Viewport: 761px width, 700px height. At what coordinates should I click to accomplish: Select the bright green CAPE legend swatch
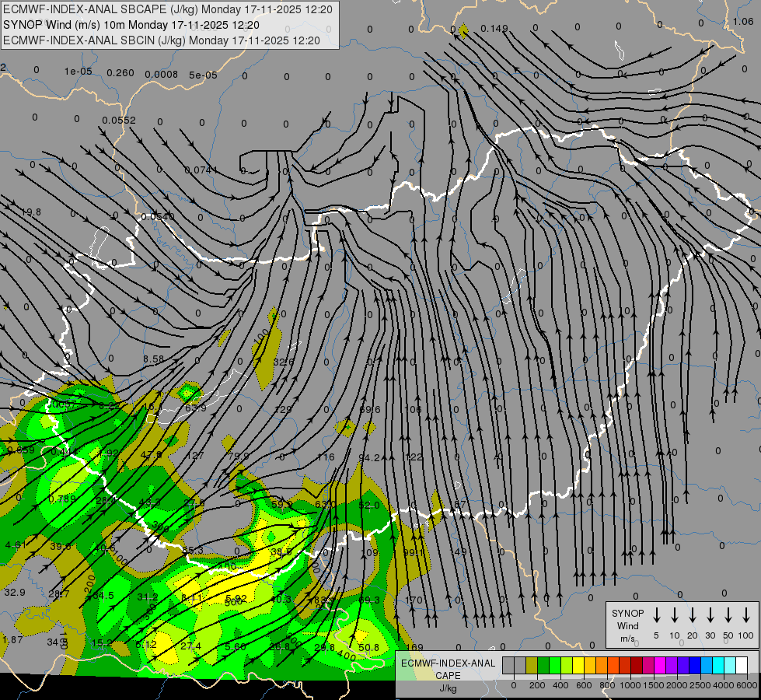tap(555, 666)
